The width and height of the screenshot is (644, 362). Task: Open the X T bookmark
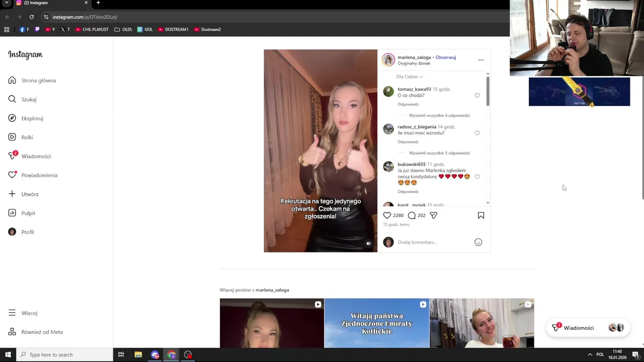65,30
